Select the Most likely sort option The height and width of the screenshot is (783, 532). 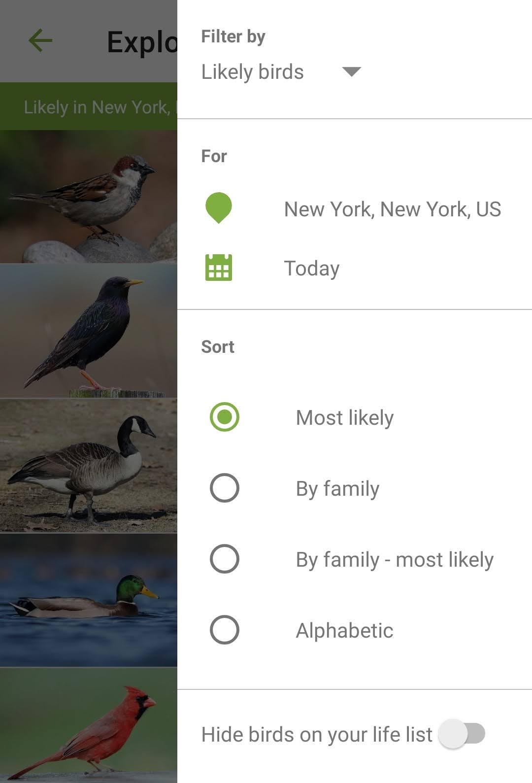coord(225,417)
